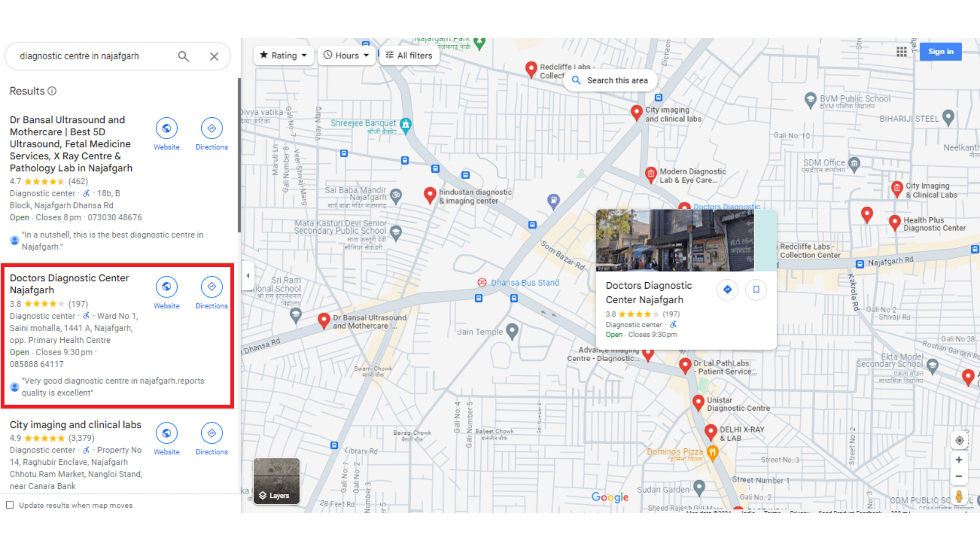Click Directions icon for Doctors Diagnostic Center
The image size is (980, 551).
click(211, 287)
